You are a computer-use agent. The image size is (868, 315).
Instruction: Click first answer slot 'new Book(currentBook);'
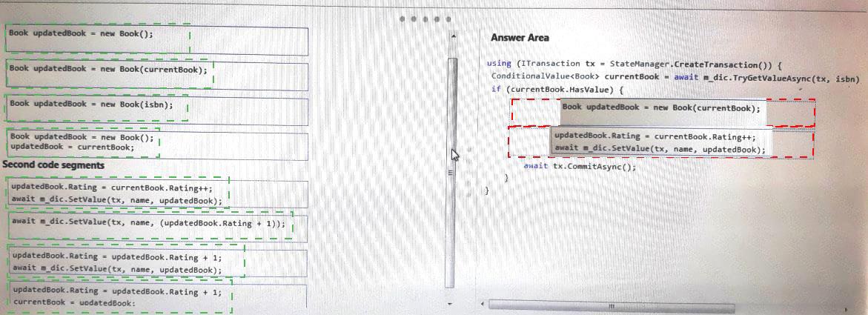point(663,113)
